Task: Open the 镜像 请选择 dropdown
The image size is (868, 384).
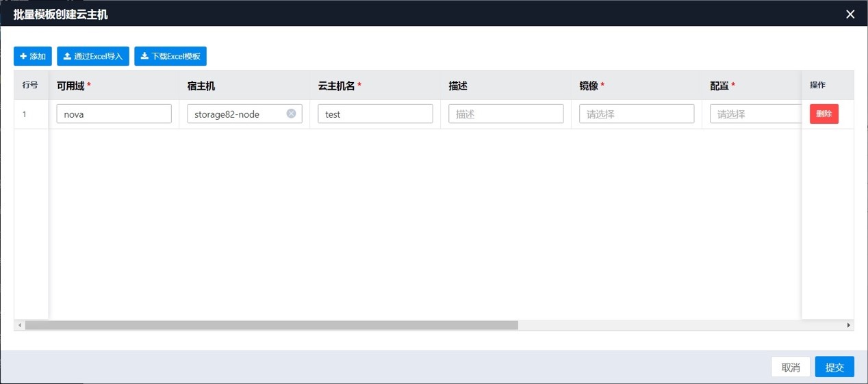Action: click(637, 114)
